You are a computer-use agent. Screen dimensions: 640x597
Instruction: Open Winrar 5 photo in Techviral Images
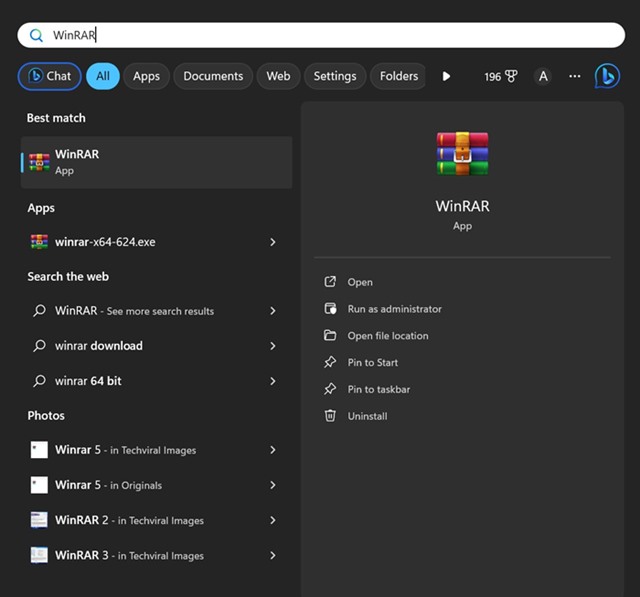point(156,450)
